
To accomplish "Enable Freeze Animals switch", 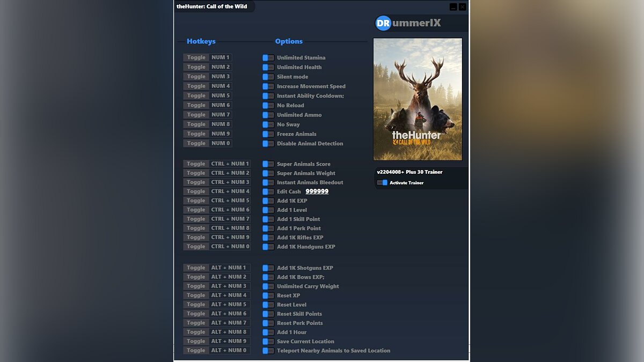I will coord(268,134).
